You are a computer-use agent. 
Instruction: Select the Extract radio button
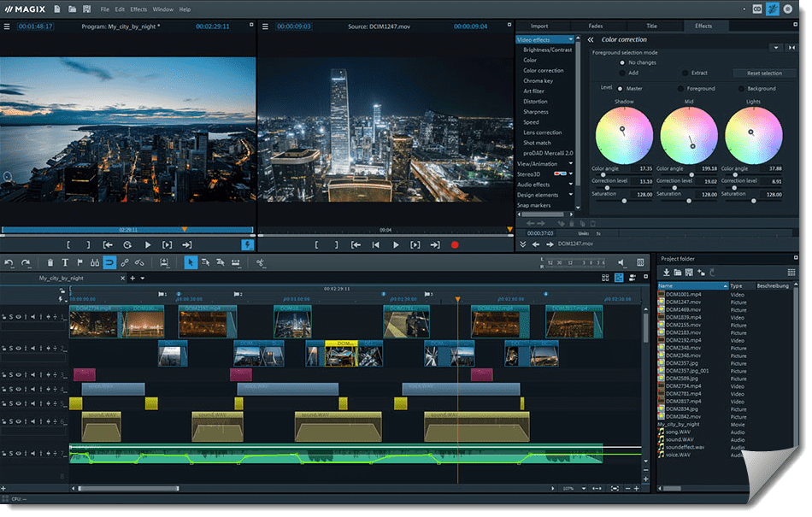685,73
